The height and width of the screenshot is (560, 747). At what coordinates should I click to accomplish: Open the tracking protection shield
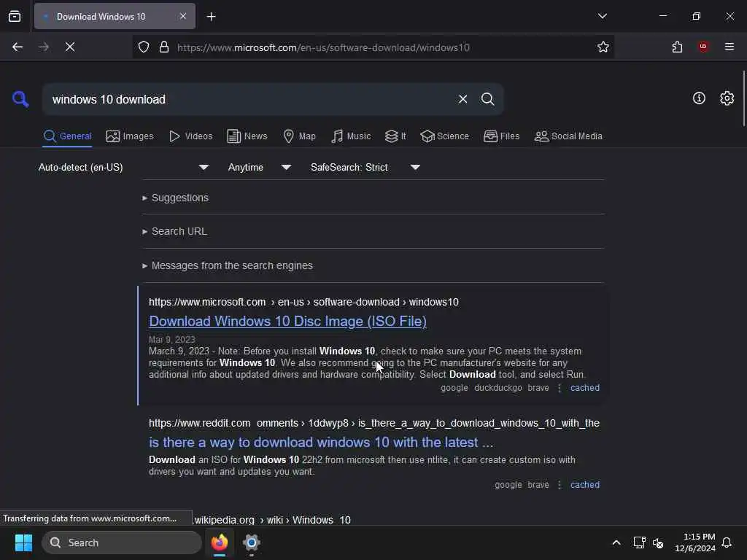pyautogui.click(x=144, y=47)
